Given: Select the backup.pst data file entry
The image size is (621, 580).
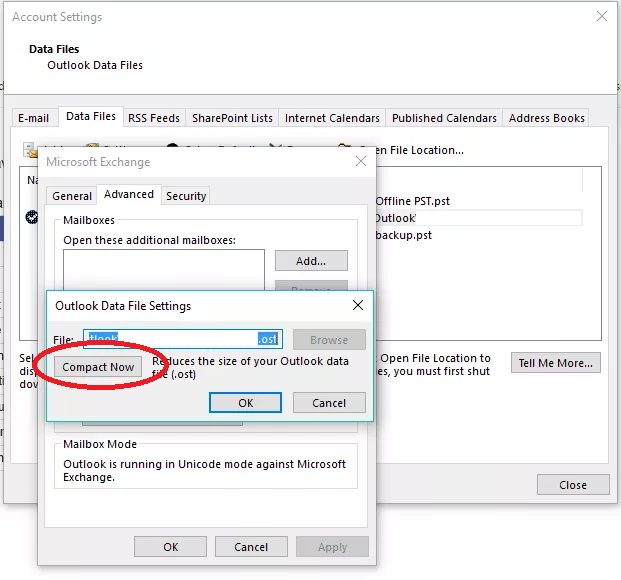Looking at the screenshot, I should [404, 235].
